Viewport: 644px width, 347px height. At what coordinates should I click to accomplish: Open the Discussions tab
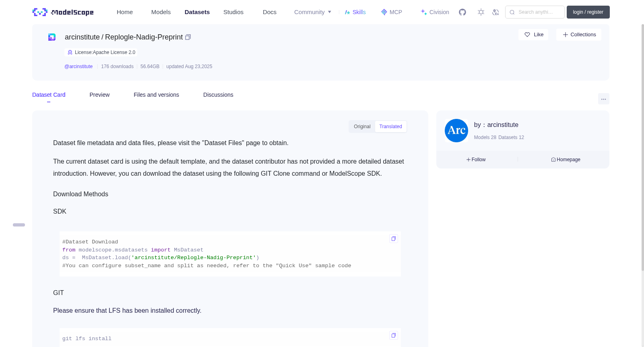[x=218, y=95]
